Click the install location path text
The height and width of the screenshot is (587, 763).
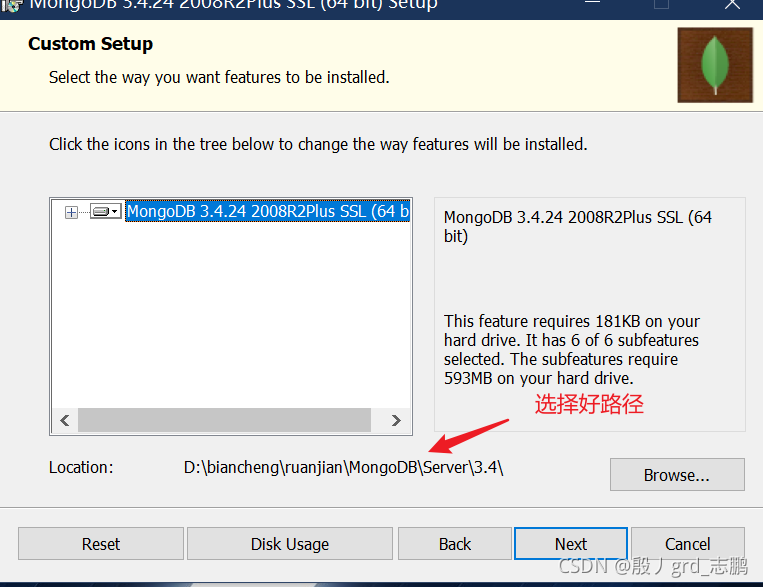(344, 467)
